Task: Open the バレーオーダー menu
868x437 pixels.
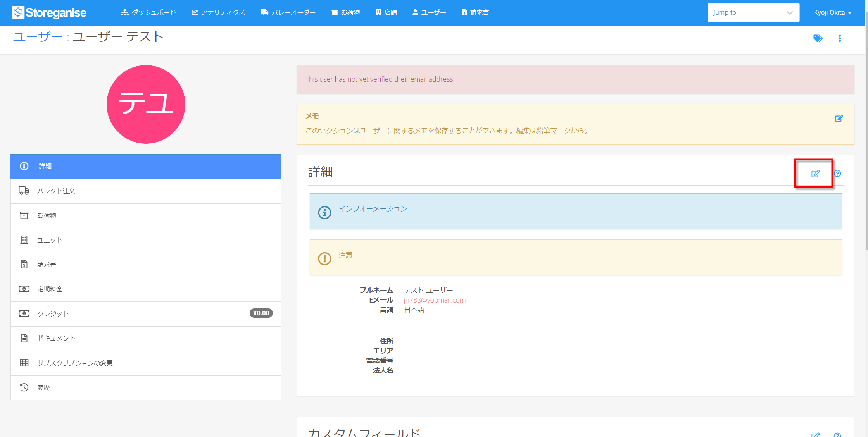Action: (288, 12)
